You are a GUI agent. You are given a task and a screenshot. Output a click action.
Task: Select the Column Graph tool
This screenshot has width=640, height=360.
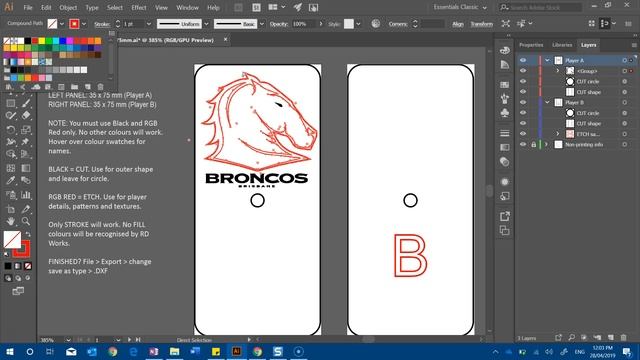(x=26, y=195)
